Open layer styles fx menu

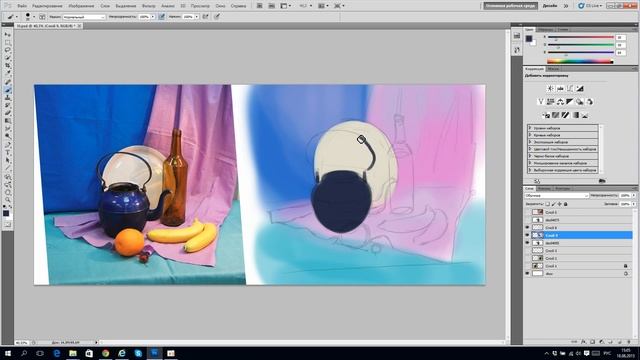click(x=584, y=342)
